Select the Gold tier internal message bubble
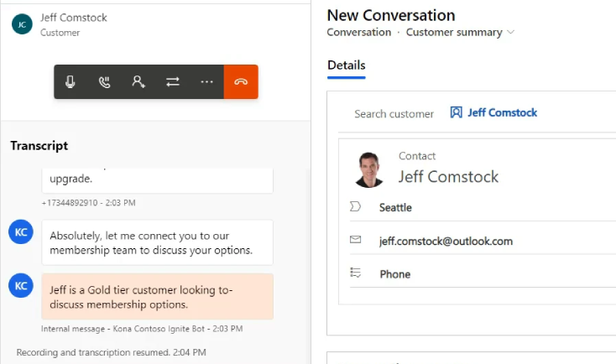This screenshot has width=616, height=364. [x=157, y=296]
